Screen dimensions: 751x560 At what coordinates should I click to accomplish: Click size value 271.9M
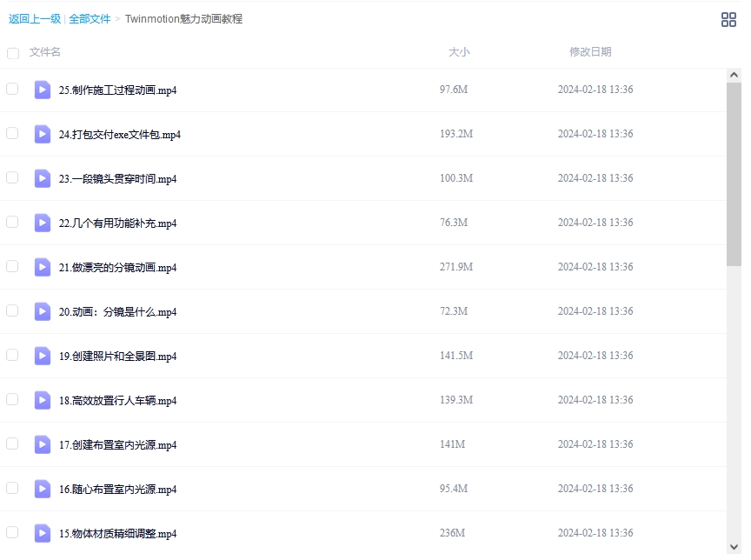(456, 267)
